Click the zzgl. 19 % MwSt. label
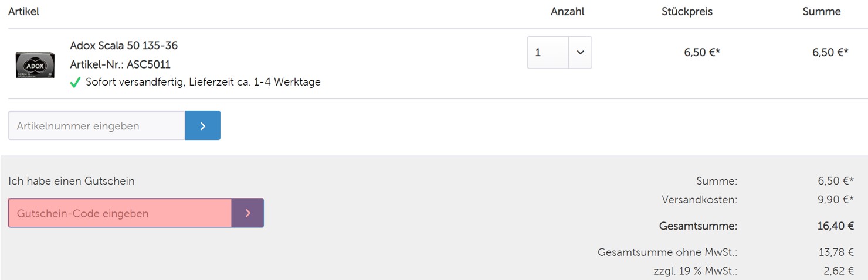The height and width of the screenshot is (280, 868). point(695,271)
